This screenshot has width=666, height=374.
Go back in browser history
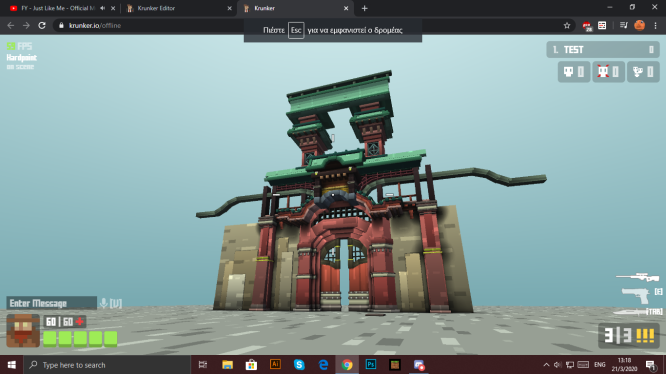click(11, 25)
